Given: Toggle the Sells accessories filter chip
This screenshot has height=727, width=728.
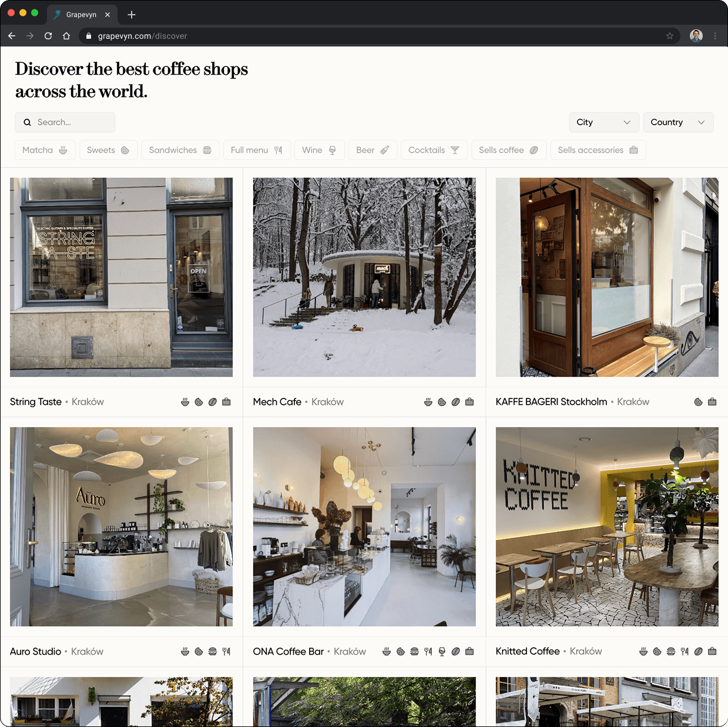Looking at the screenshot, I should point(598,150).
